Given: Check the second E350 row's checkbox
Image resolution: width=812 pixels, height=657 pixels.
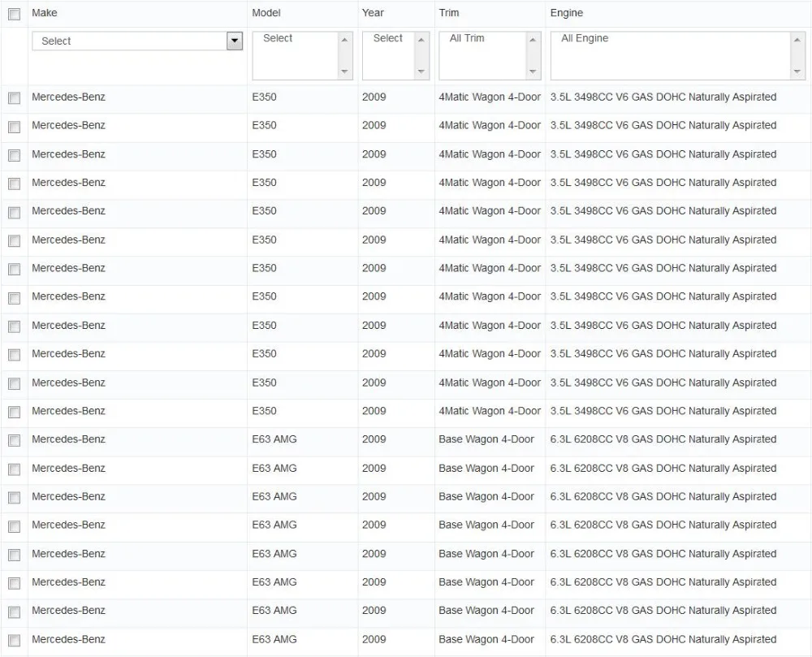Looking at the screenshot, I should [x=14, y=127].
